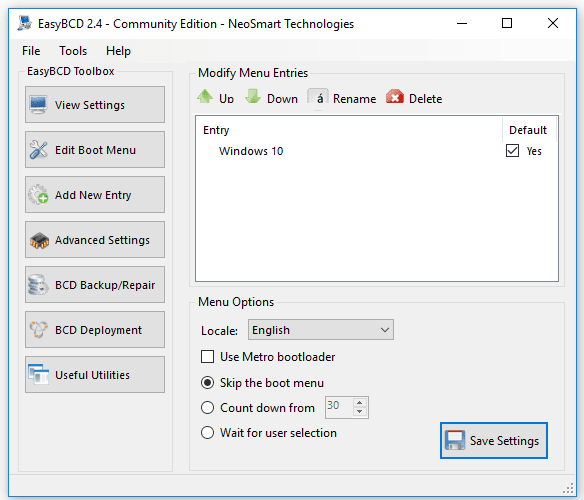The width and height of the screenshot is (584, 500).
Task: Open the Tools menu
Action: (73, 51)
